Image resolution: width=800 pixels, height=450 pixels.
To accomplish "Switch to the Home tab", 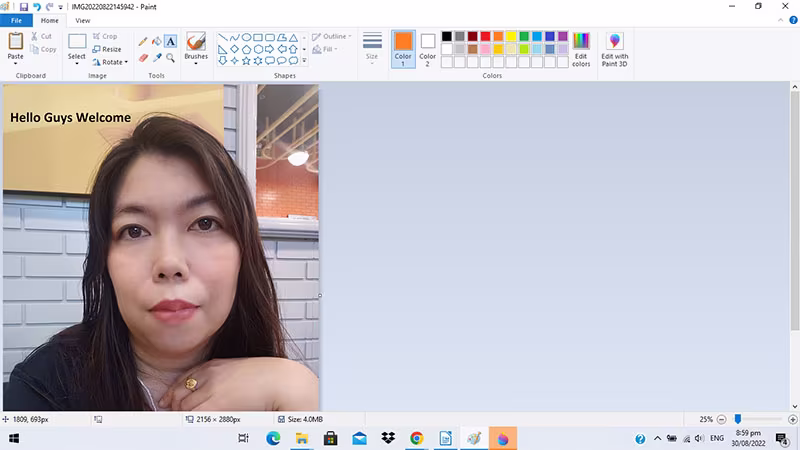I will pos(49,20).
